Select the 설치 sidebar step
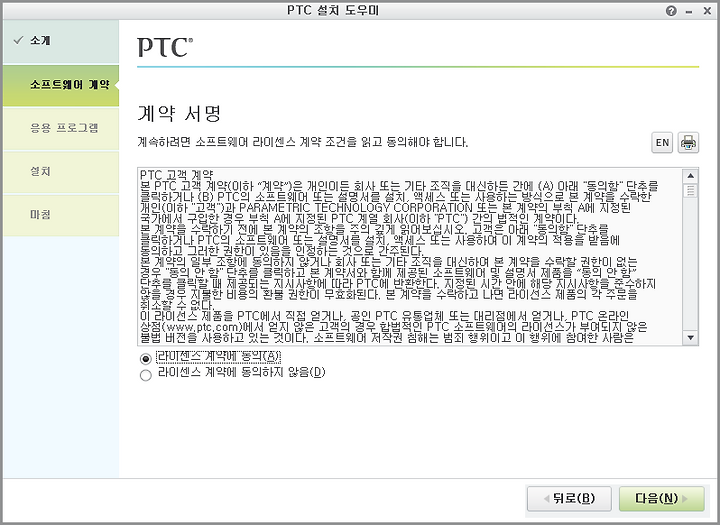The height and width of the screenshot is (525, 720). pos(61,172)
